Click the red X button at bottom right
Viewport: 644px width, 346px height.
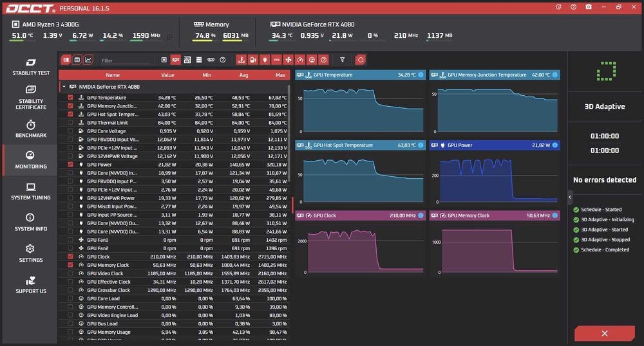point(605,333)
